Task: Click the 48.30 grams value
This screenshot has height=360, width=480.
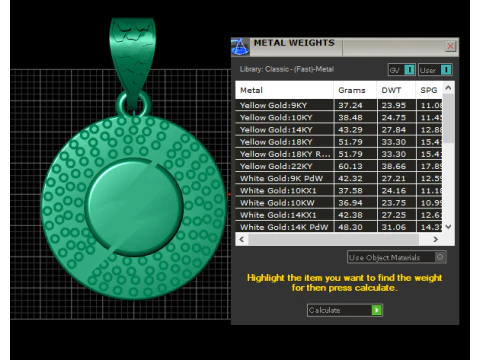Action: click(x=350, y=227)
